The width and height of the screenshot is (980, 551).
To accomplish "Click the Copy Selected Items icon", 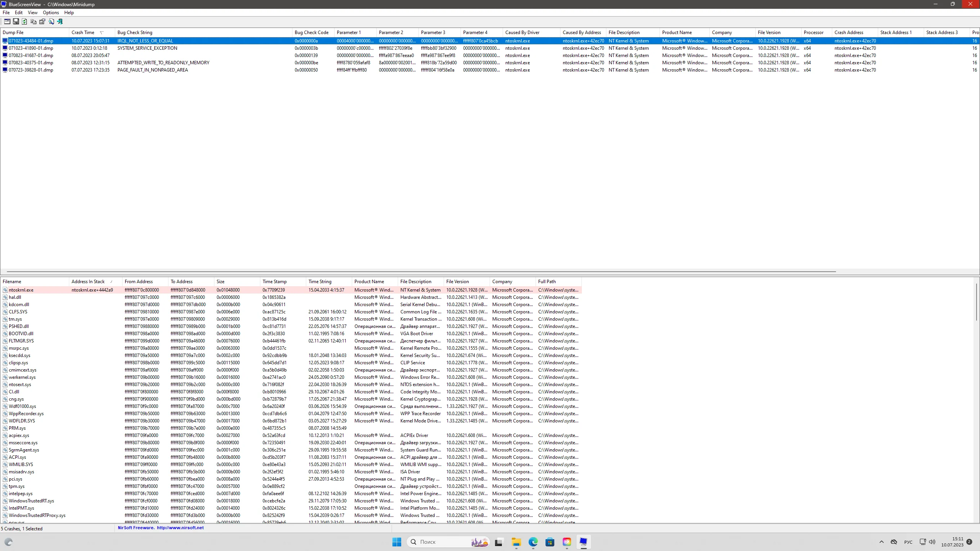I will click(33, 22).
